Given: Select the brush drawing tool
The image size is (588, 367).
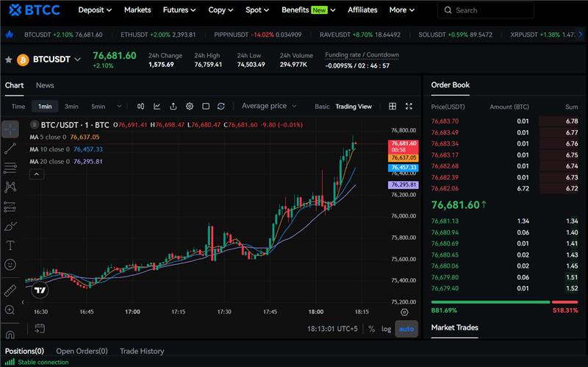Looking at the screenshot, I should (10, 227).
